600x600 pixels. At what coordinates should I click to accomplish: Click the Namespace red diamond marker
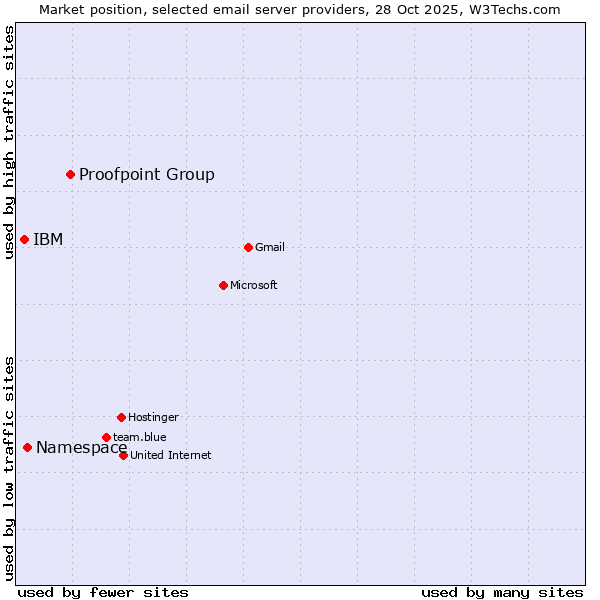(27, 447)
